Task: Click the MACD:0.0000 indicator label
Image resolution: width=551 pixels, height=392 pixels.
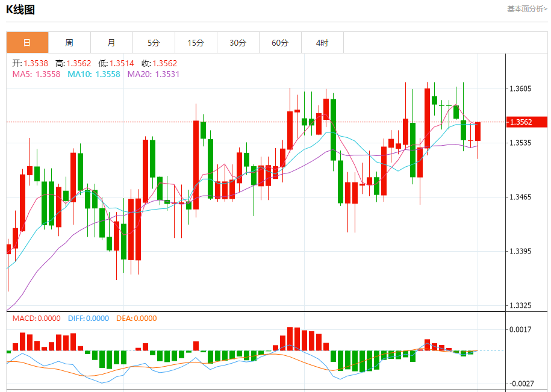Action: click(37, 319)
